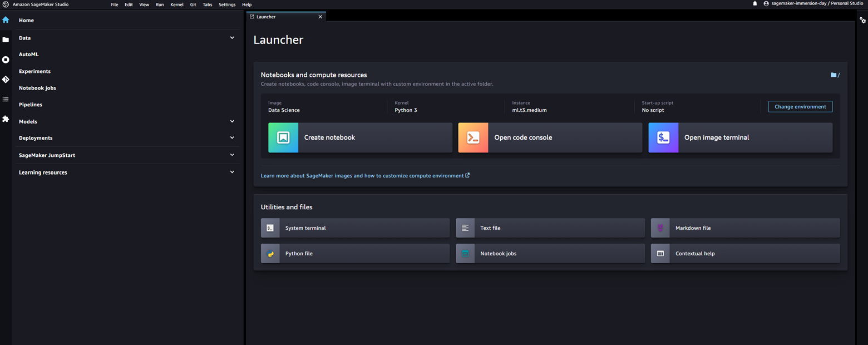Open the Tabs menu
Image resolution: width=868 pixels, height=345 pixels.
208,4
